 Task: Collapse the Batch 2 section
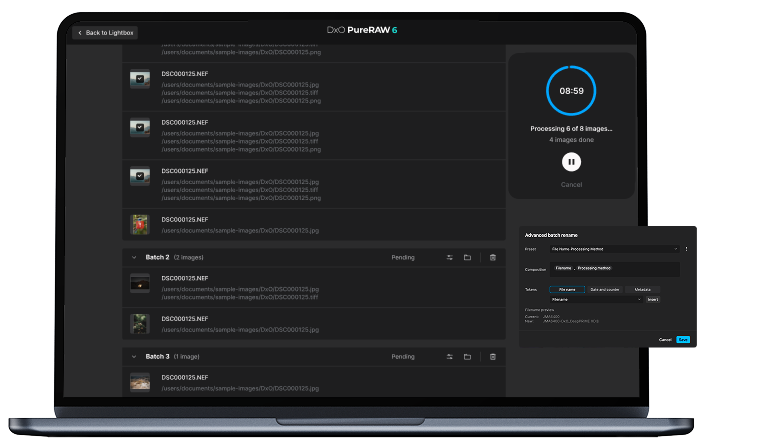click(x=134, y=257)
